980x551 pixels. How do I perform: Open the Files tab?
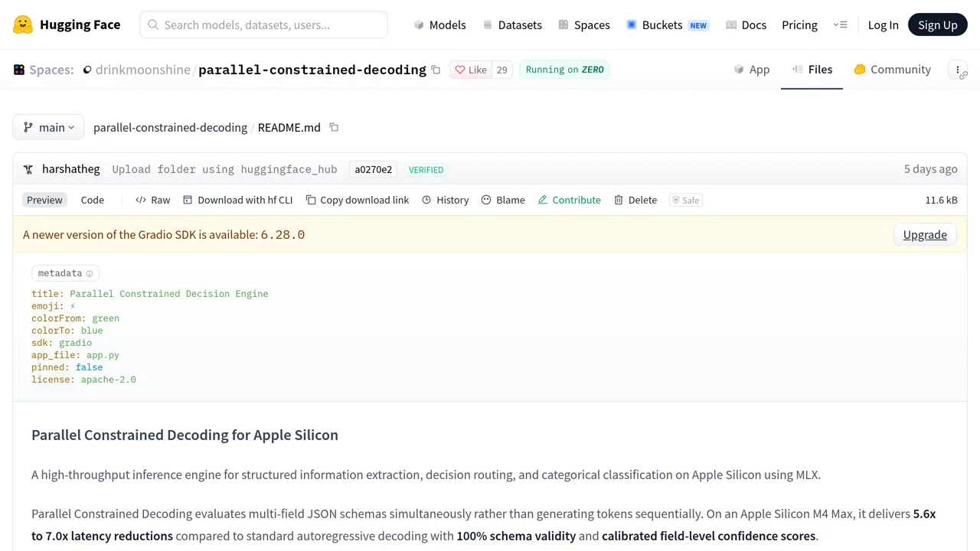click(x=812, y=70)
